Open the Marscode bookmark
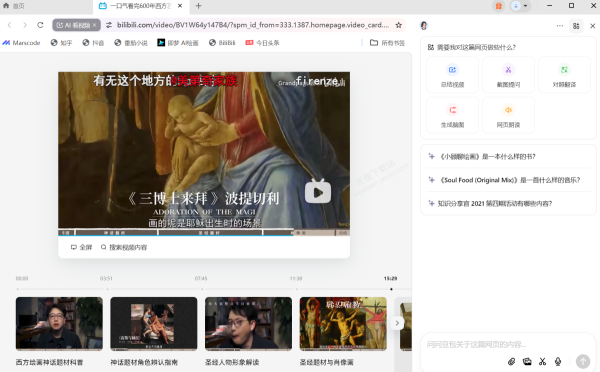This screenshot has height=372, width=600. coord(21,43)
